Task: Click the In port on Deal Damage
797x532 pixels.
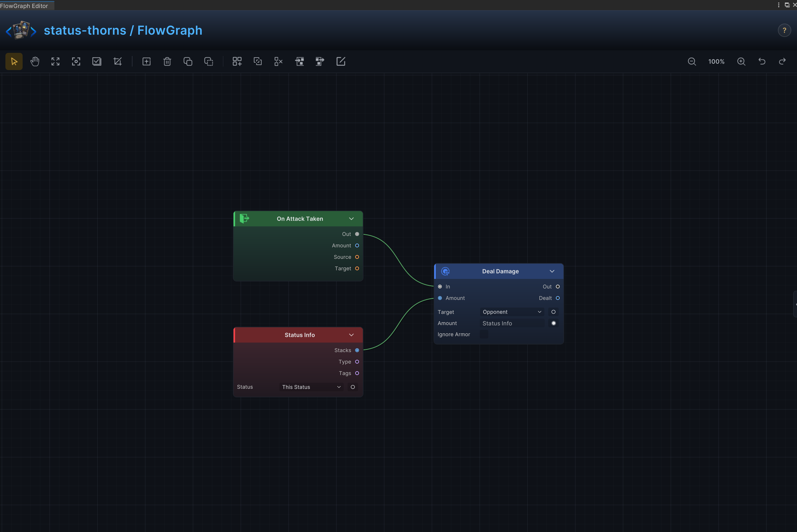Action: [440, 287]
